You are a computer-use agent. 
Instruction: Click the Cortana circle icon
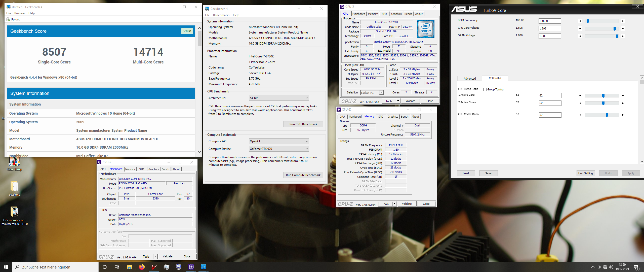(x=105, y=267)
